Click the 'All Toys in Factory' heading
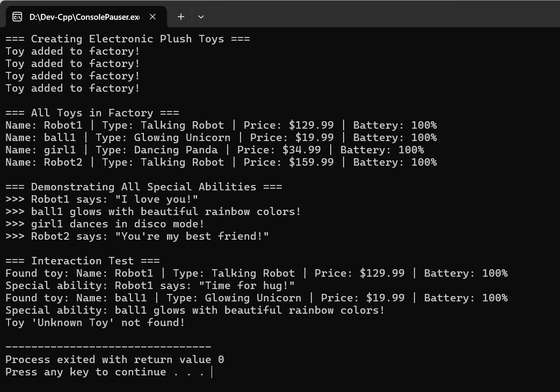 (92, 113)
